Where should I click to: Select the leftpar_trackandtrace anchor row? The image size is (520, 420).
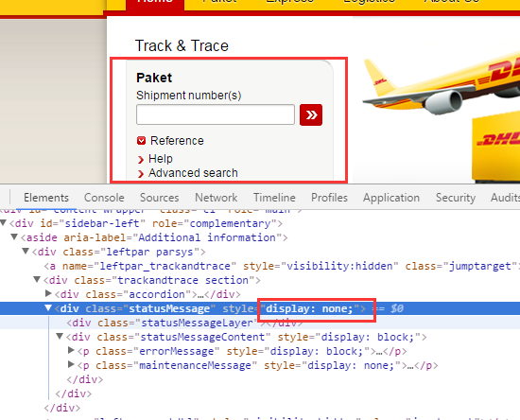click(x=260, y=266)
